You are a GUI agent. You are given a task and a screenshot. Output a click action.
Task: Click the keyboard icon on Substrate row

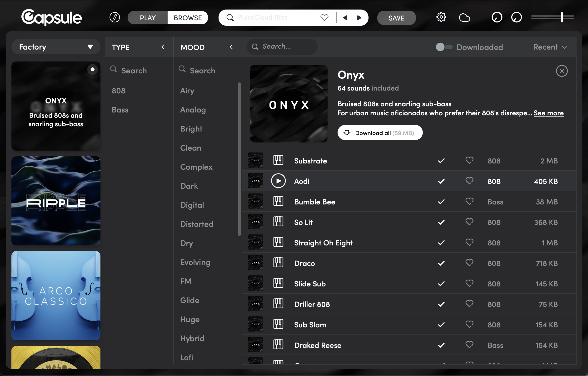point(278,160)
